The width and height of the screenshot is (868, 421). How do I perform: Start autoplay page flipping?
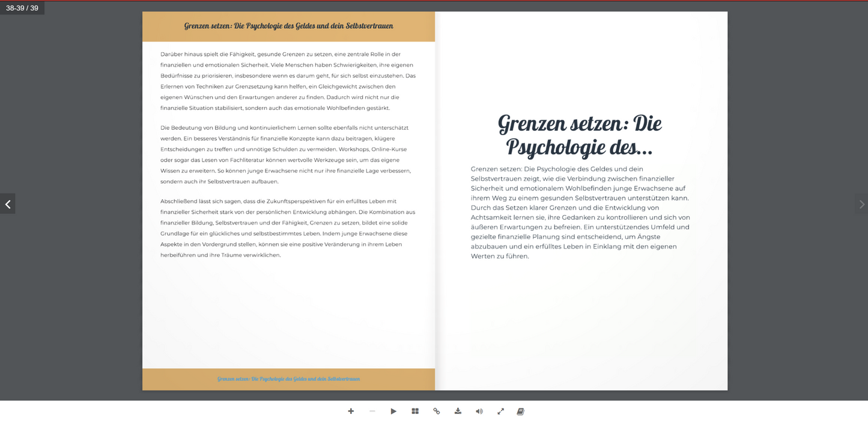click(393, 411)
